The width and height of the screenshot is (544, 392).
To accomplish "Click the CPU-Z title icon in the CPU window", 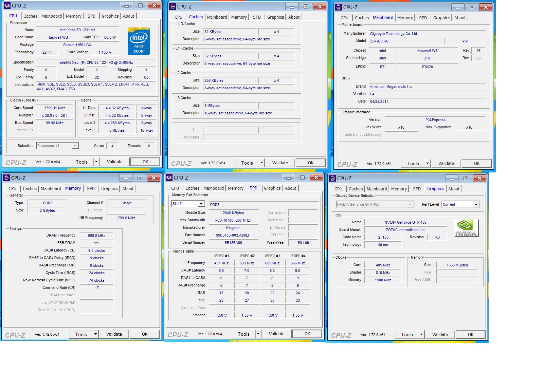I will pos(7,5).
